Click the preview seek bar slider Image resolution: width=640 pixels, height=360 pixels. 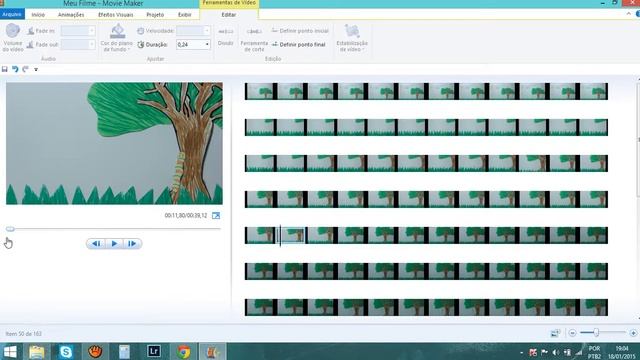(x=10, y=229)
